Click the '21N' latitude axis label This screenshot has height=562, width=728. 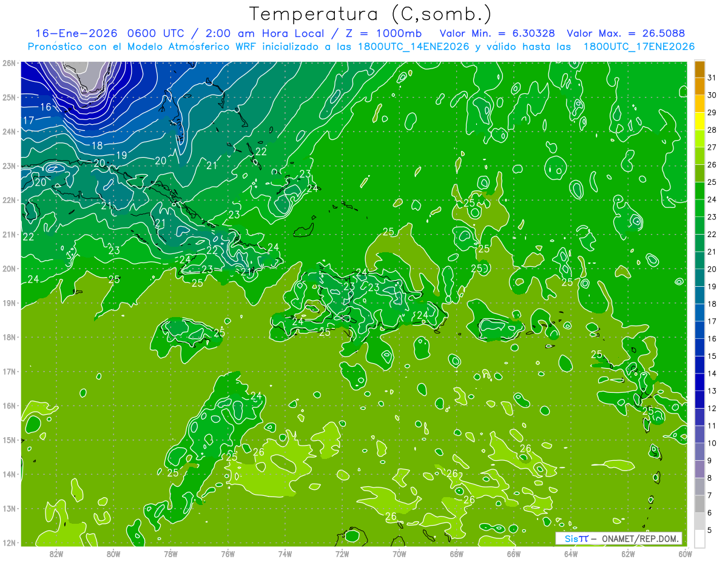(x=9, y=235)
